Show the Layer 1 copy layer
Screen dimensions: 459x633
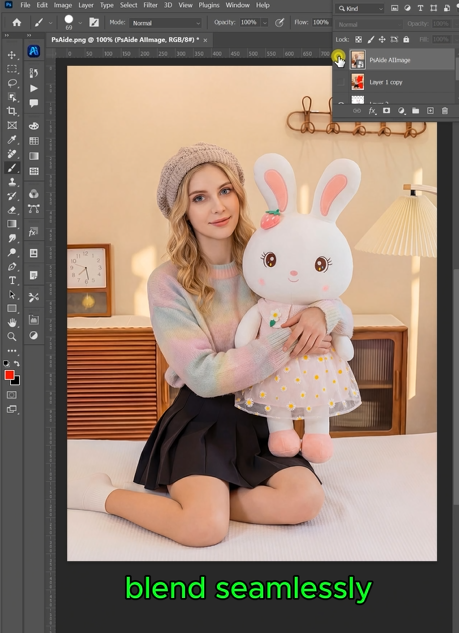pos(341,82)
